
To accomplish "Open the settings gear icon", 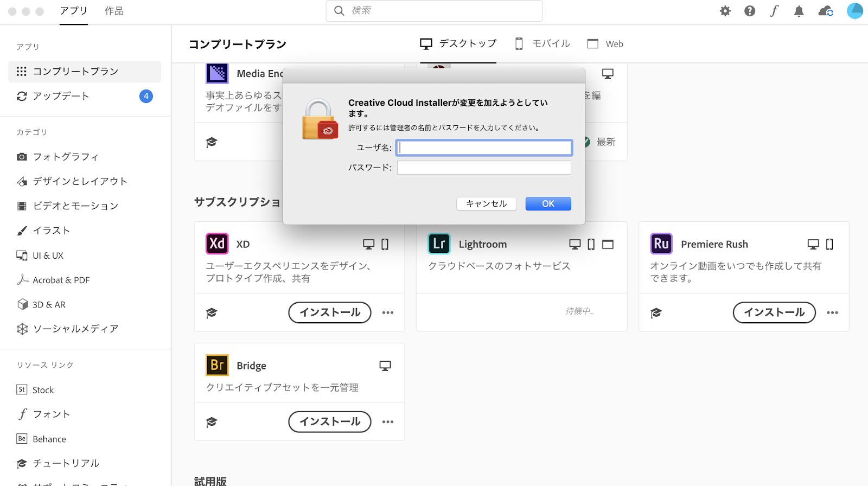I will [x=725, y=11].
